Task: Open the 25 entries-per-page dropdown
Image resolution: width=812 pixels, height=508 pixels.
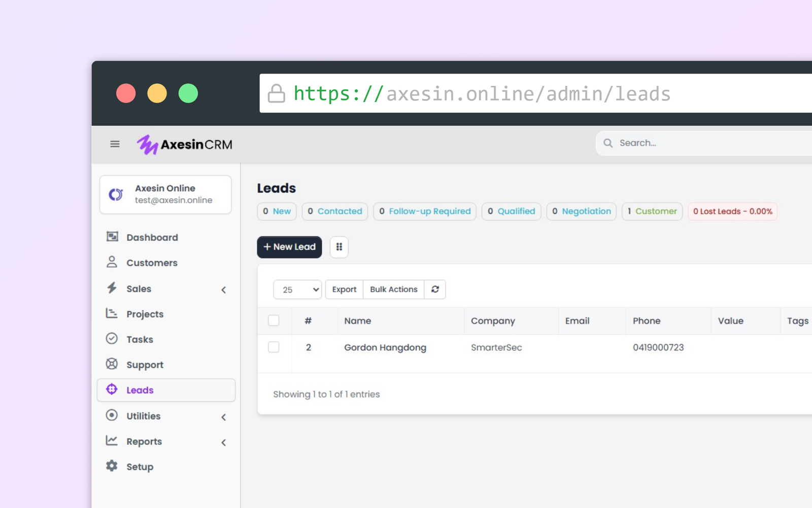Action: click(297, 290)
